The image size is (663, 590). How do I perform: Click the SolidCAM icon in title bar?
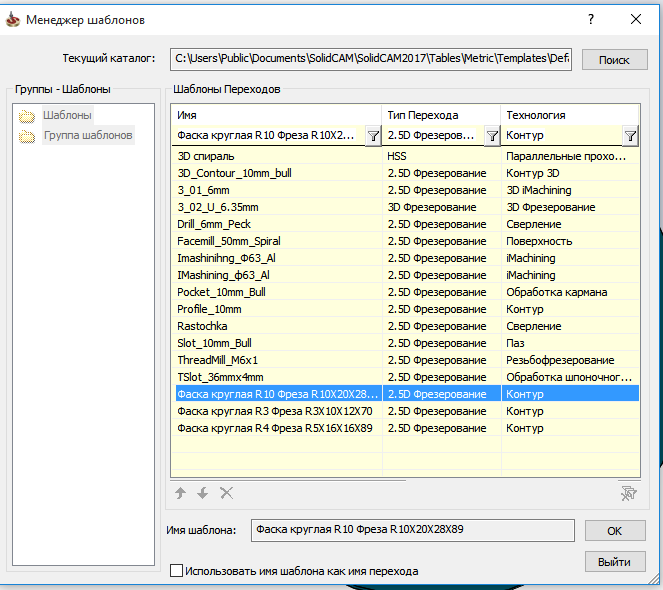click(x=13, y=19)
